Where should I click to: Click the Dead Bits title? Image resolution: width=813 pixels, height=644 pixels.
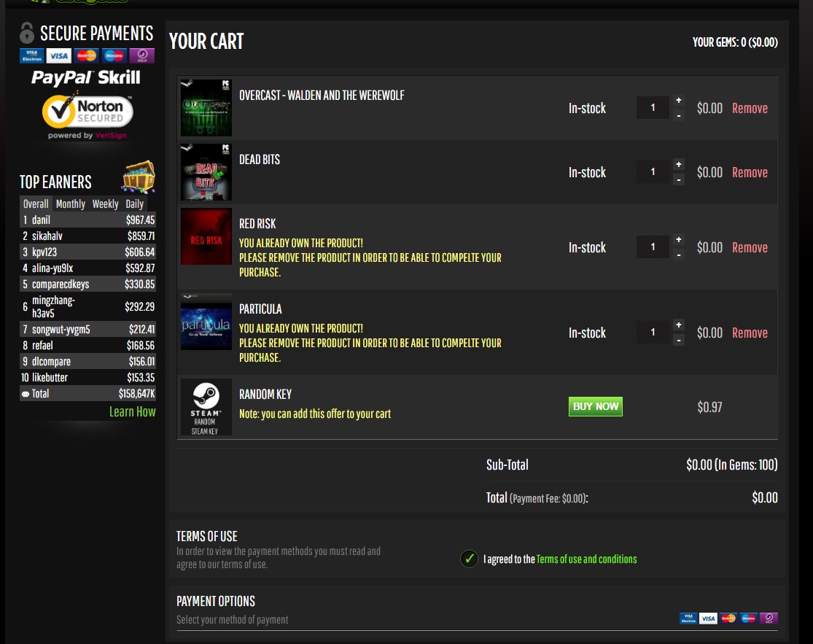260,160
